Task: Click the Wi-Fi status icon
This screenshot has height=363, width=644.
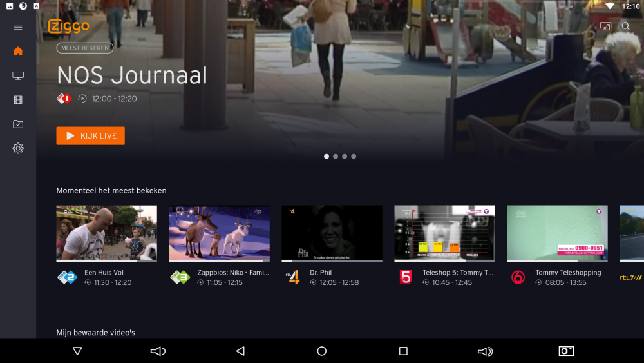Action: (610, 6)
